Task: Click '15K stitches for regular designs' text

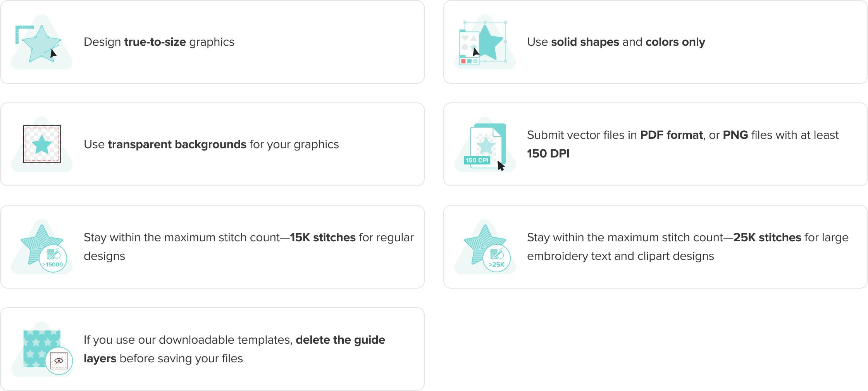Action: pos(249,247)
